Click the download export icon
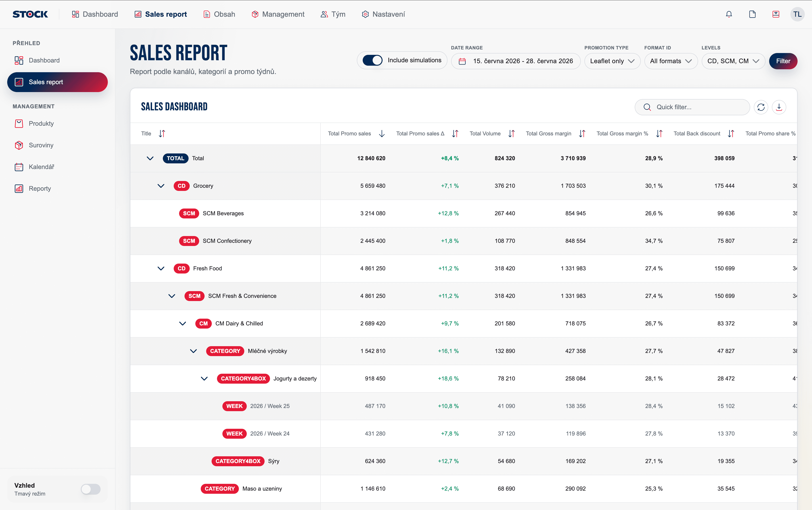Screen dimensions: 812x510 click(779, 107)
